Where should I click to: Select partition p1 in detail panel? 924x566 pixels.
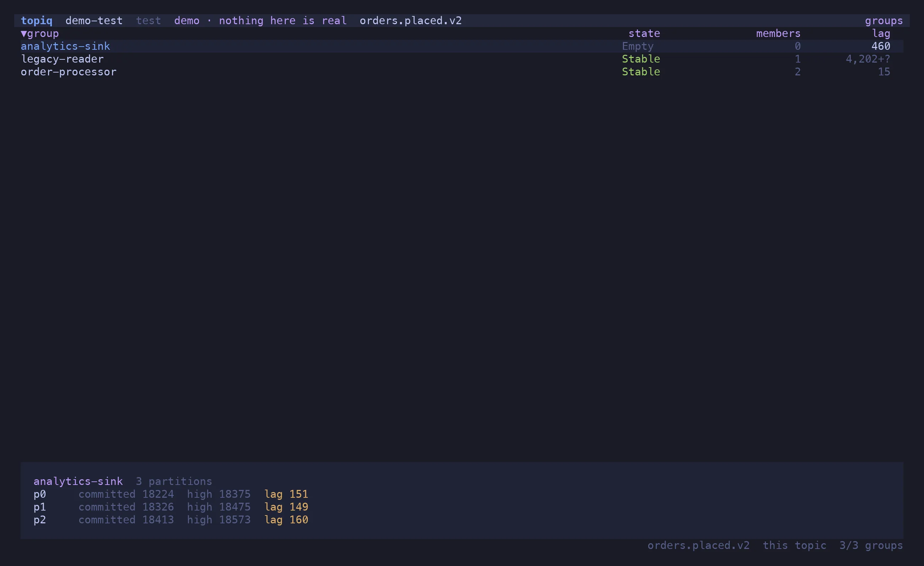[40, 507]
